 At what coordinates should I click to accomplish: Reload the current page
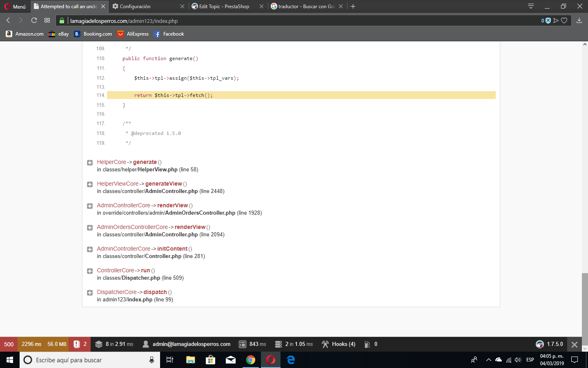[34, 20]
